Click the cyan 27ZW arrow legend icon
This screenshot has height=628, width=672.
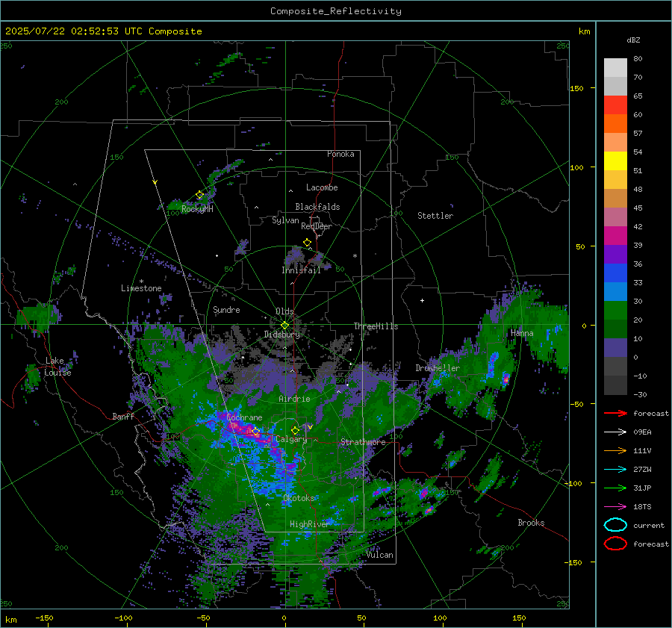click(x=615, y=470)
